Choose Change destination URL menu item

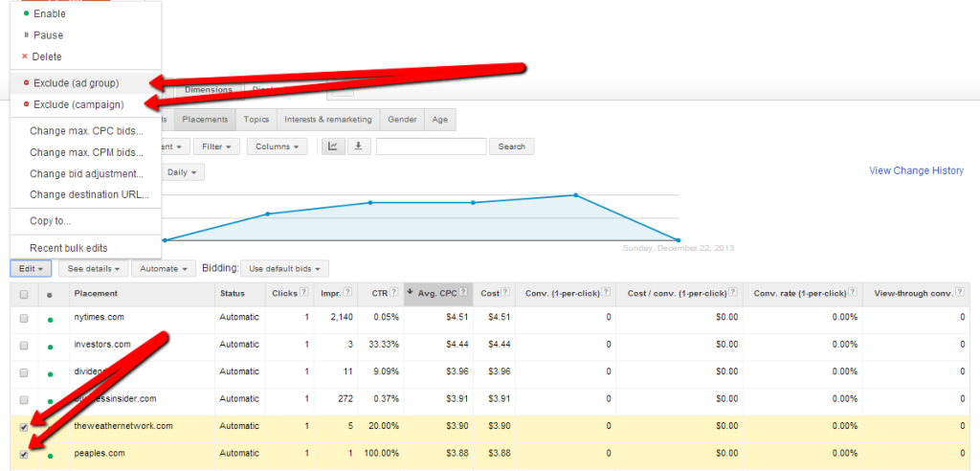[85, 194]
